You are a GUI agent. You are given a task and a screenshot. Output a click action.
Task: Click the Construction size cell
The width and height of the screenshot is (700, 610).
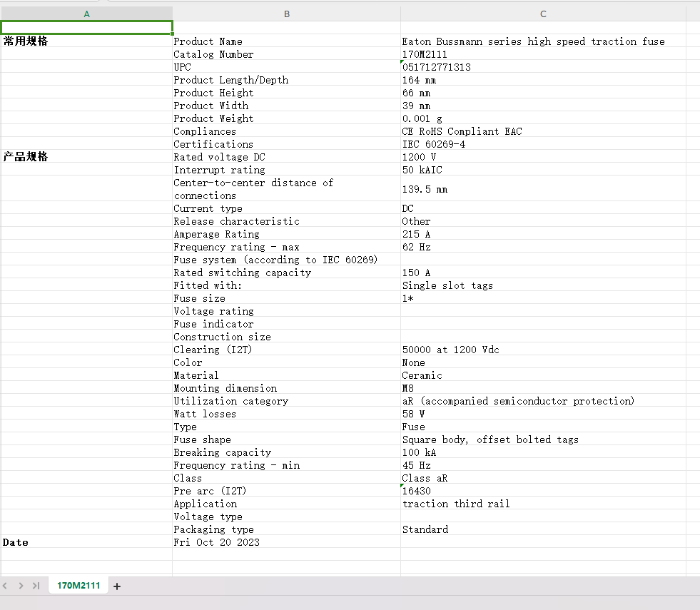tap(287, 337)
